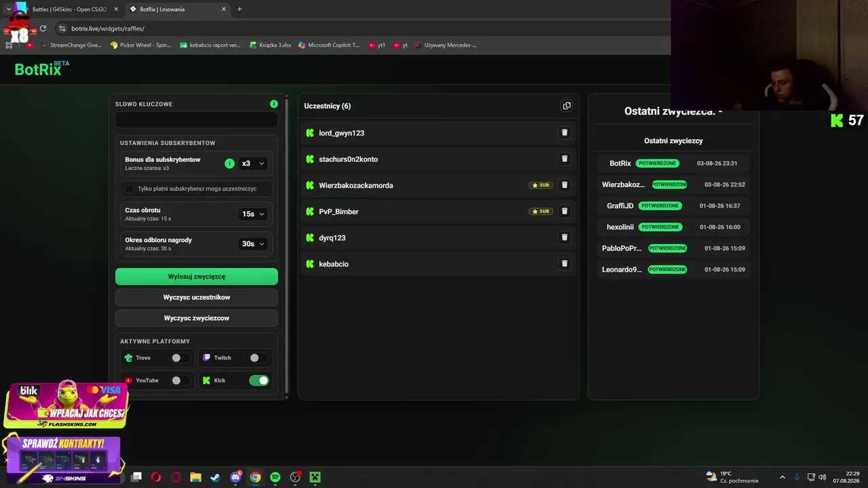Open the volume control in system tray
868x488 pixels.
[x=823, y=477]
